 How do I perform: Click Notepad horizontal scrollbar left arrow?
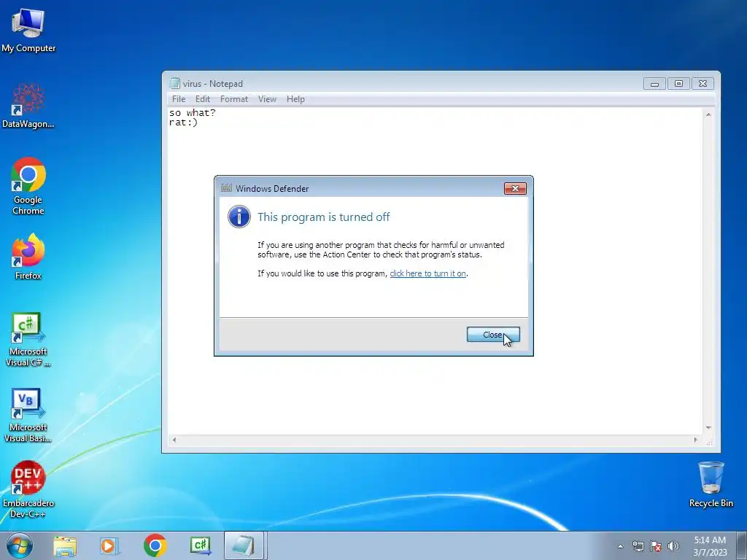click(174, 440)
